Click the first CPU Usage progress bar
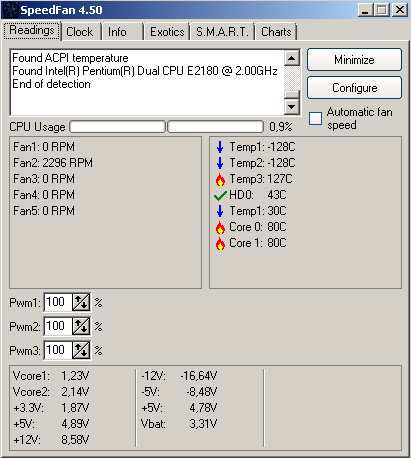411x458 pixels. tap(117, 127)
